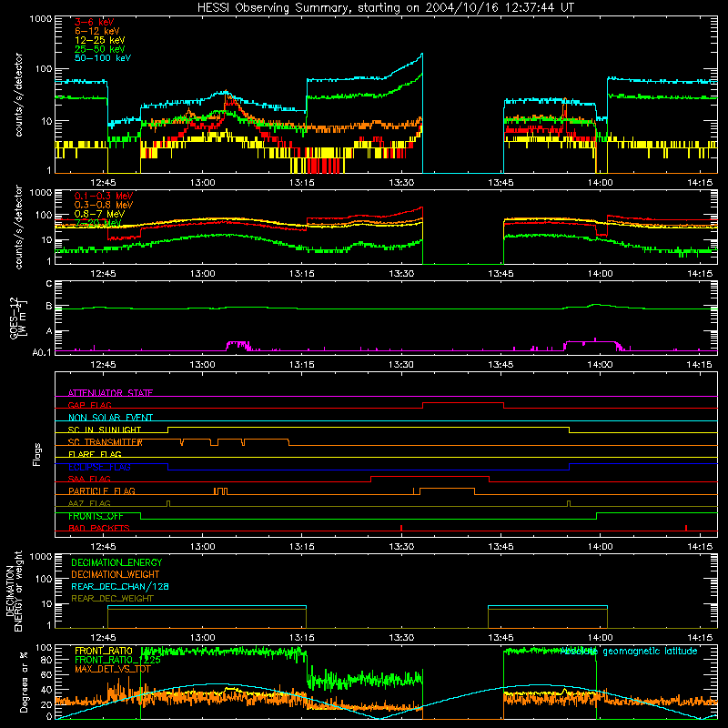
Task: Click the A0.1 tick label on GOES axis
Action: [x=42, y=352]
